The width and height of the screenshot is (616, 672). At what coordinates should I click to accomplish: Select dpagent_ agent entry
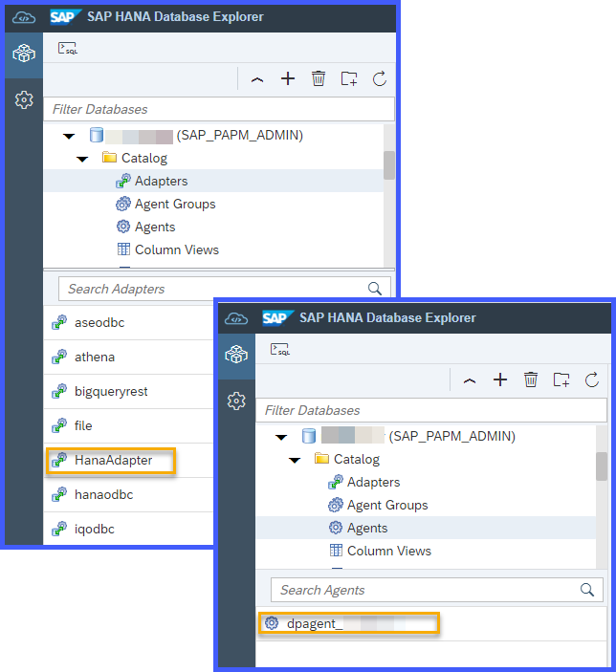[431, 623]
